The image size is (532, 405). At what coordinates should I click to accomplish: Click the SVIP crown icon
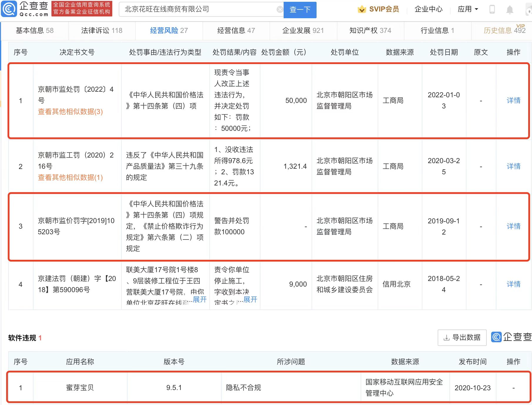pos(362,9)
